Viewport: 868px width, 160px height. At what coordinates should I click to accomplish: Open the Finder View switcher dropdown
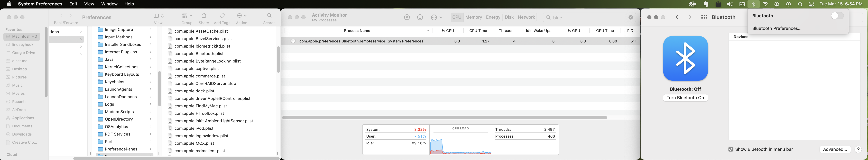click(158, 15)
